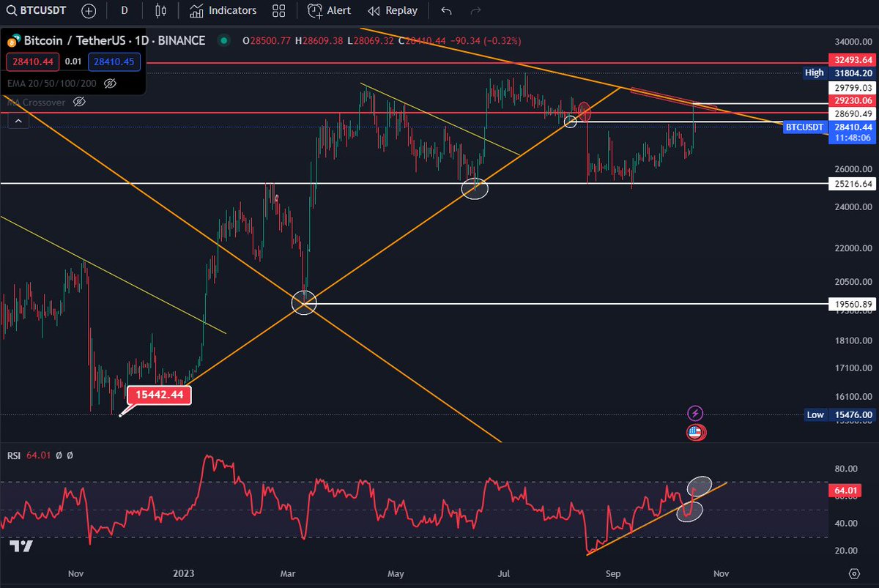Click the green market status dot
Screen dimensions: 879x588
tap(224, 41)
